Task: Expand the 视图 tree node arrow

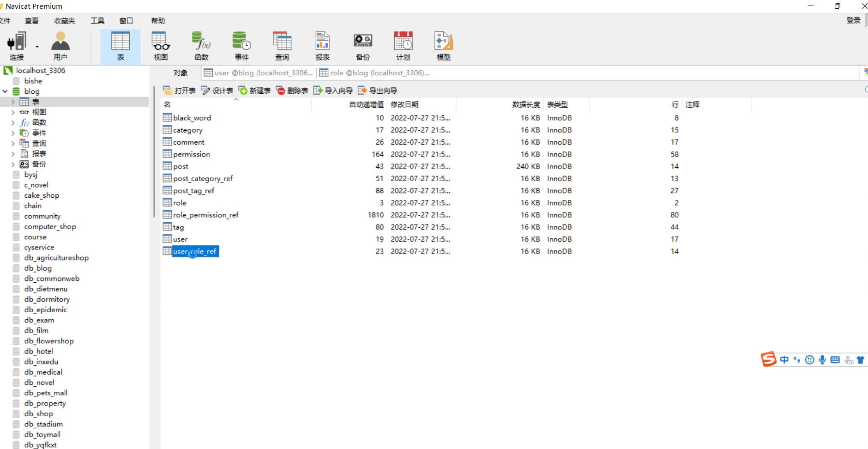Action: (13, 112)
